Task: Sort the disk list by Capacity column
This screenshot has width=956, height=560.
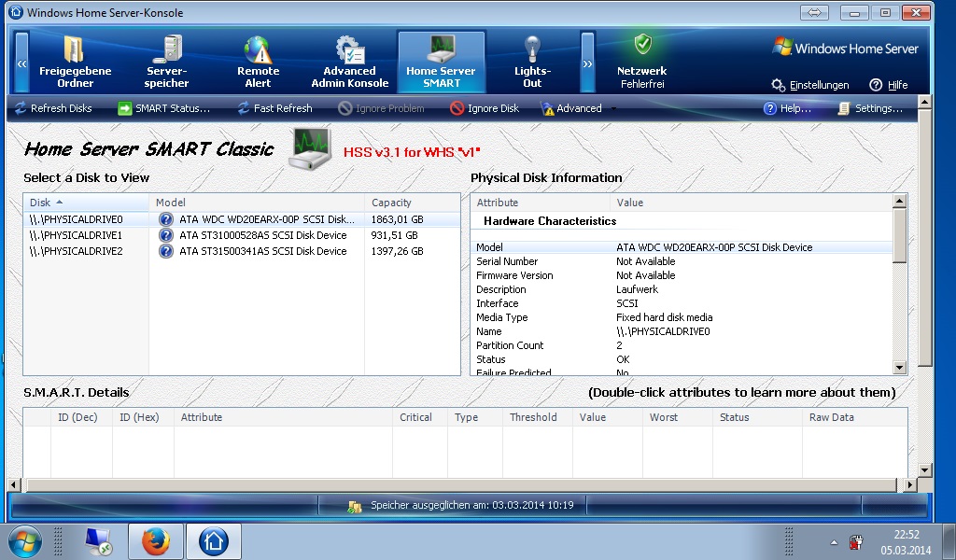Action: pos(412,203)
